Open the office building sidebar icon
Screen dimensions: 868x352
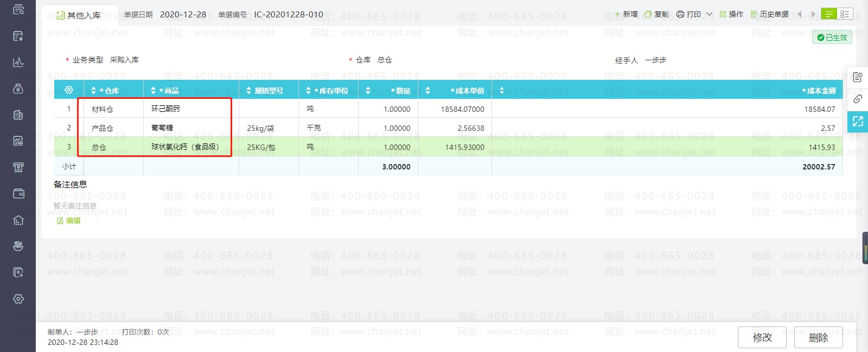[x=18, y=115]
